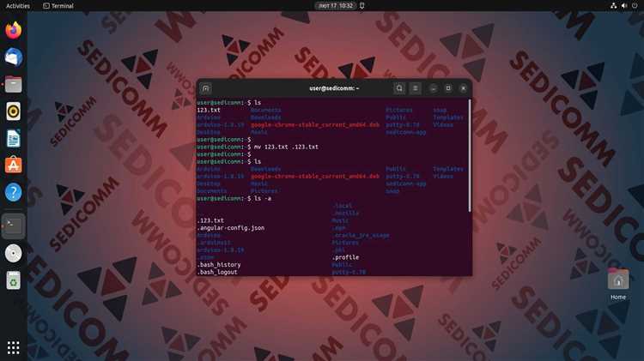The width and height of the screenshot is (644, 361).
Task: Open the optical disc icon in the dock
Action: (13, 253)
